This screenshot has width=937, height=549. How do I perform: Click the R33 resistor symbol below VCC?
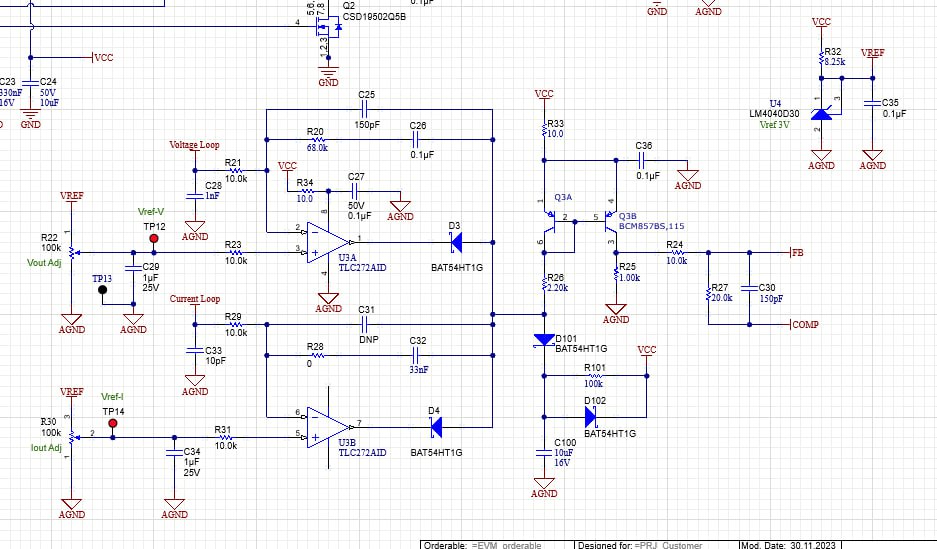tap(544, 129)
